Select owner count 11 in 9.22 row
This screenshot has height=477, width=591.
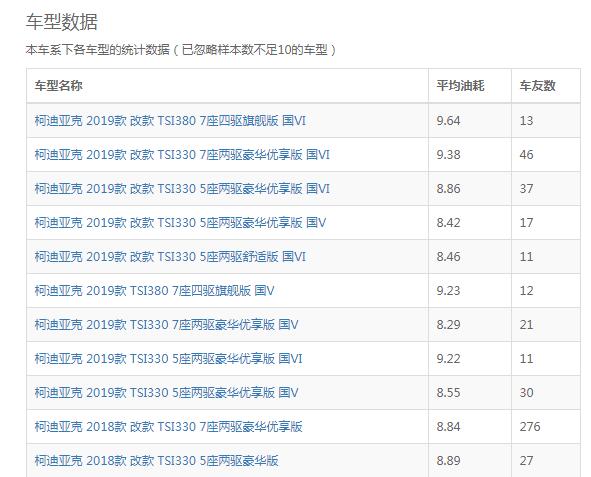click(526, 358)
